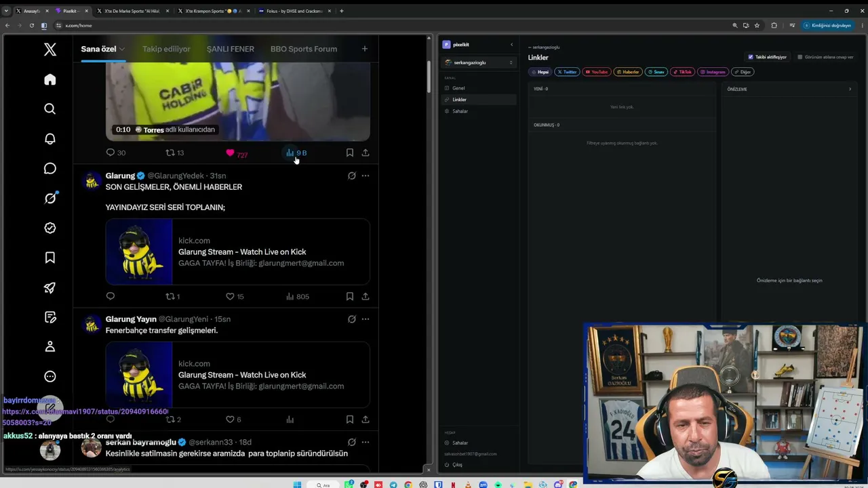Toggle Görünüm ablana cevap ver checkbox
The height and width of the screenshot is (488, 868).
pos(800,57)
